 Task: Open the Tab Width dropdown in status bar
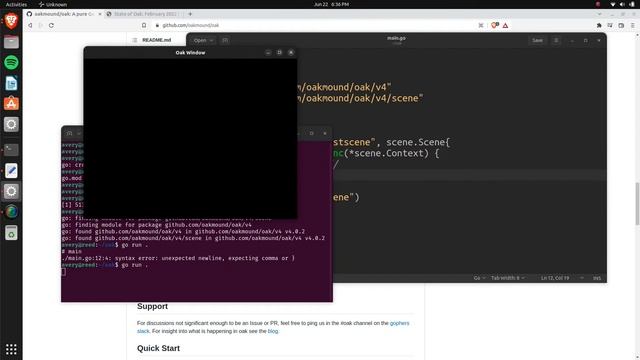point(507,278)
